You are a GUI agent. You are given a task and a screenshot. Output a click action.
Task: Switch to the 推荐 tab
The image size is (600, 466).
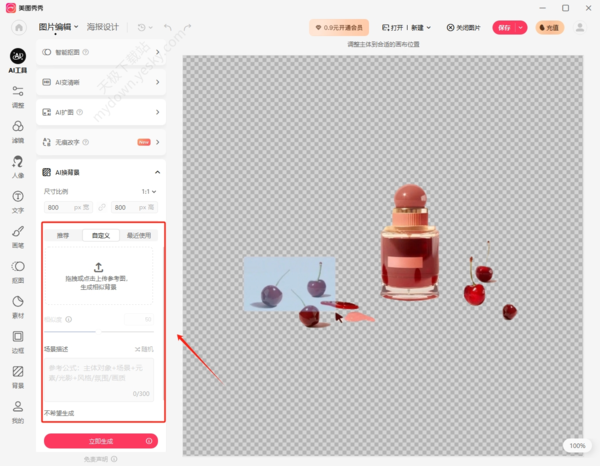pyautogui.click(x=63, y=236)
